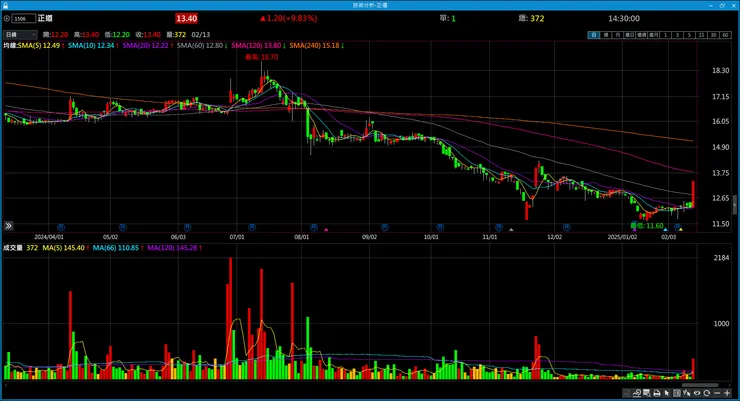
Task: Click the 2184 volume axis label
Action: click(x=722, y=258)
